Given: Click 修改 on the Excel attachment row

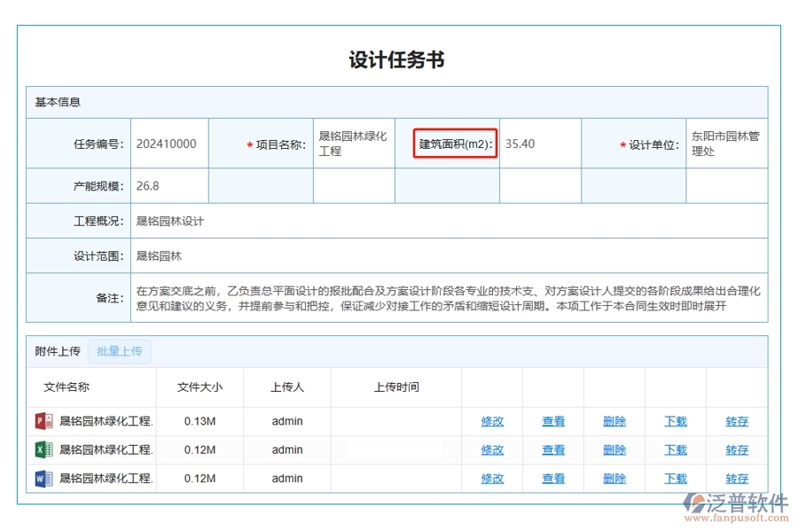Looking at the screenshot, I should 491,450.
